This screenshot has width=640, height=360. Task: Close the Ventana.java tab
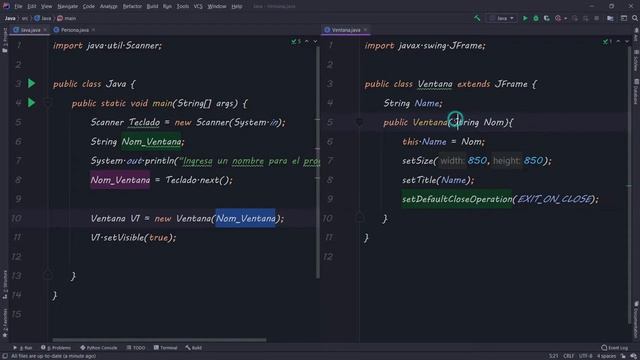[365, 30]
